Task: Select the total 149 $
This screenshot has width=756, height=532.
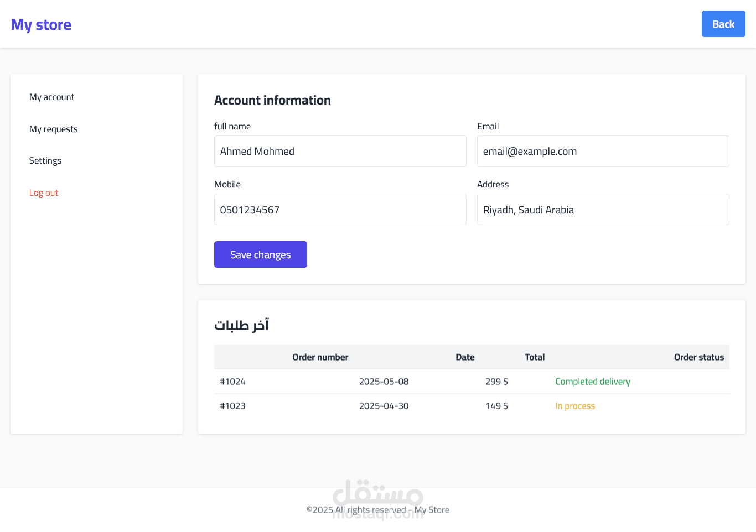Action: [496, 406]
